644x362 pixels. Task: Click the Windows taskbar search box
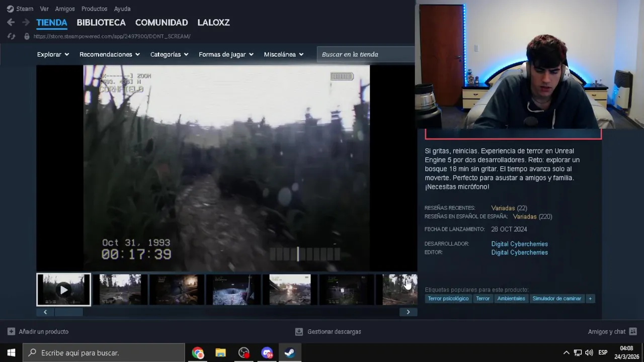[x=104, y=353]
